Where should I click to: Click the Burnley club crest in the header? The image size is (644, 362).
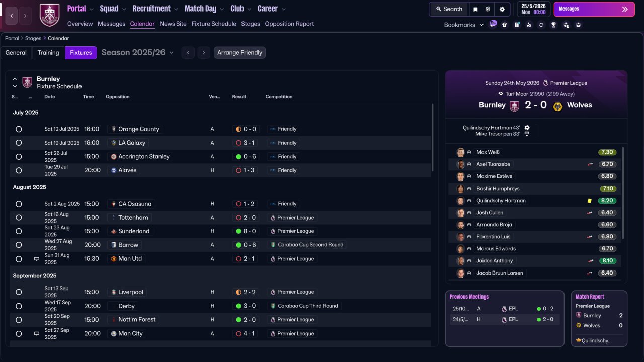49,15
